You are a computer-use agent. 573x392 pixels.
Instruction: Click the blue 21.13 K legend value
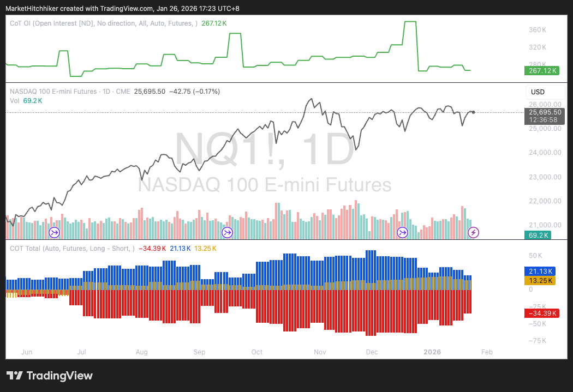tap(180, 249)
